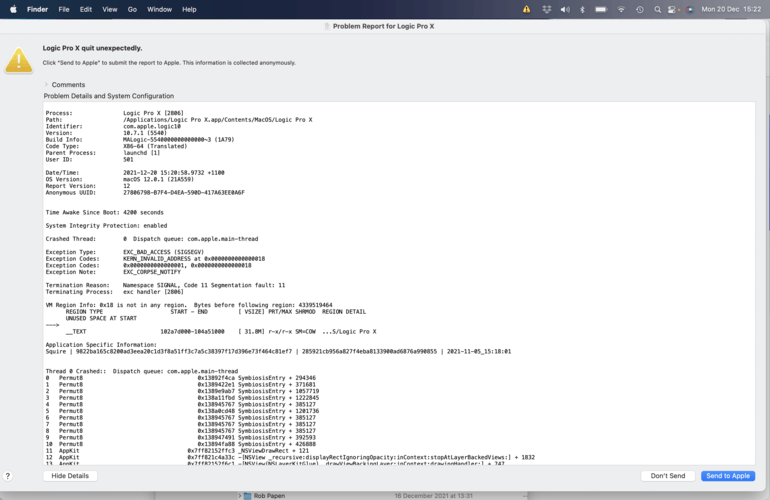Open the Go menu
The height and width of the screenshot is (500, 770).
point(132,9)
